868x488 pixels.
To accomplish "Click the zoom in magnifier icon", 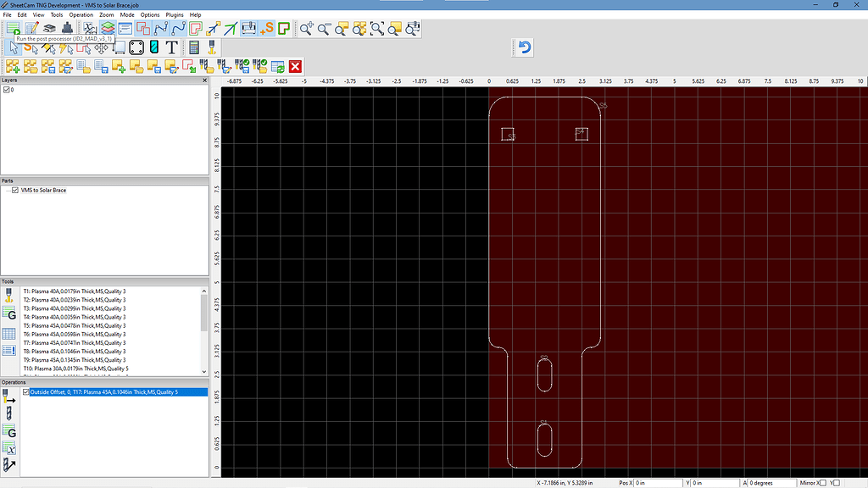I will pyautogui.click(x=306, y=28).
